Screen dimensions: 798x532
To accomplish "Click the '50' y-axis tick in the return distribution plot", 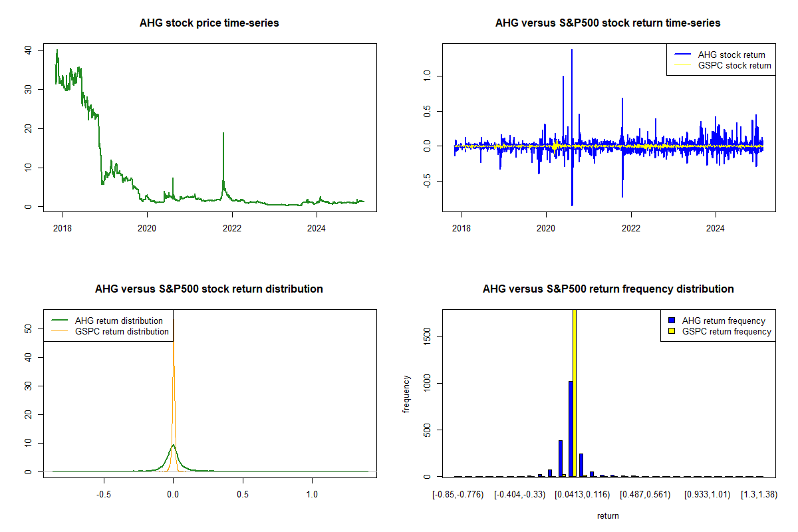I will (29, 329).
